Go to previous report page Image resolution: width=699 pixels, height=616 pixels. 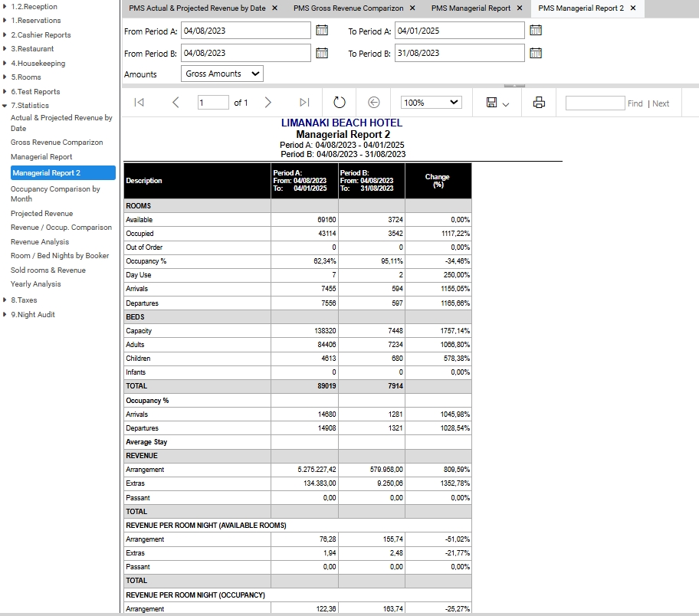[176, 103]
